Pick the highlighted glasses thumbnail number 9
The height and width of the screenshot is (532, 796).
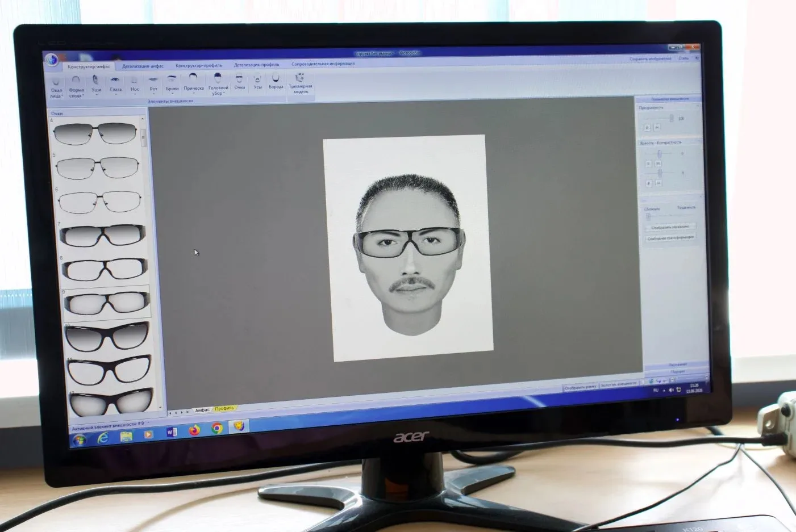click(x=107, y=303)
